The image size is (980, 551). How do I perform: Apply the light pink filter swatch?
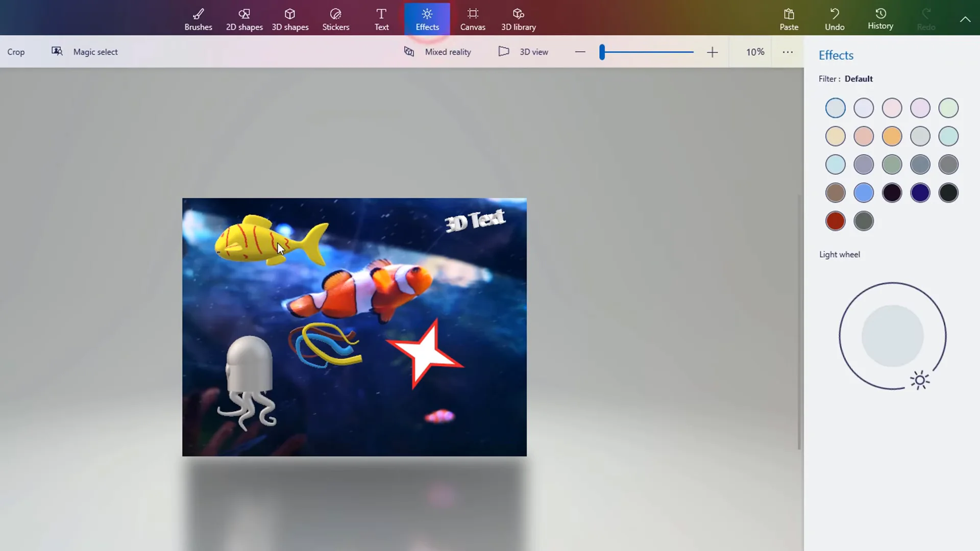pyautogui.click(x=892, y=108)
